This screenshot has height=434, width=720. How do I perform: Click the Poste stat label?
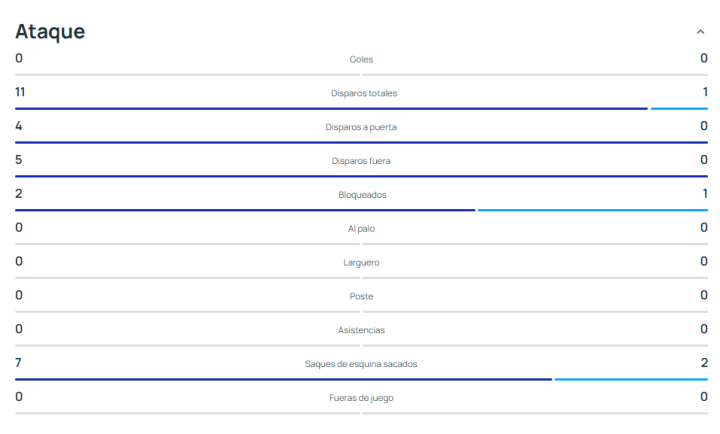361,297
